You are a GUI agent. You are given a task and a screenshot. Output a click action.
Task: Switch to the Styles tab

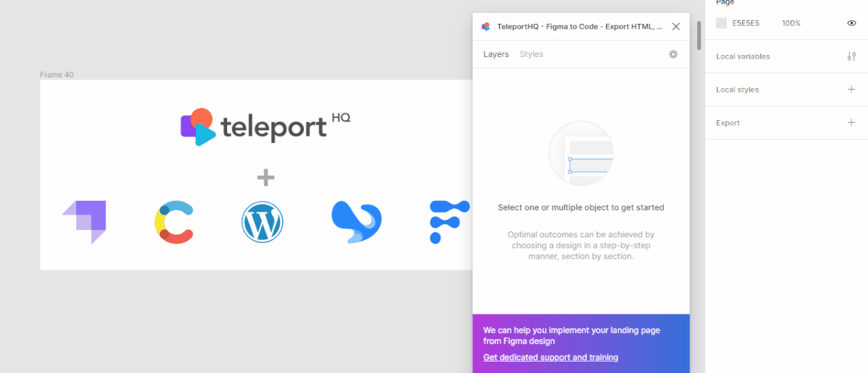[x=531, y=54]
